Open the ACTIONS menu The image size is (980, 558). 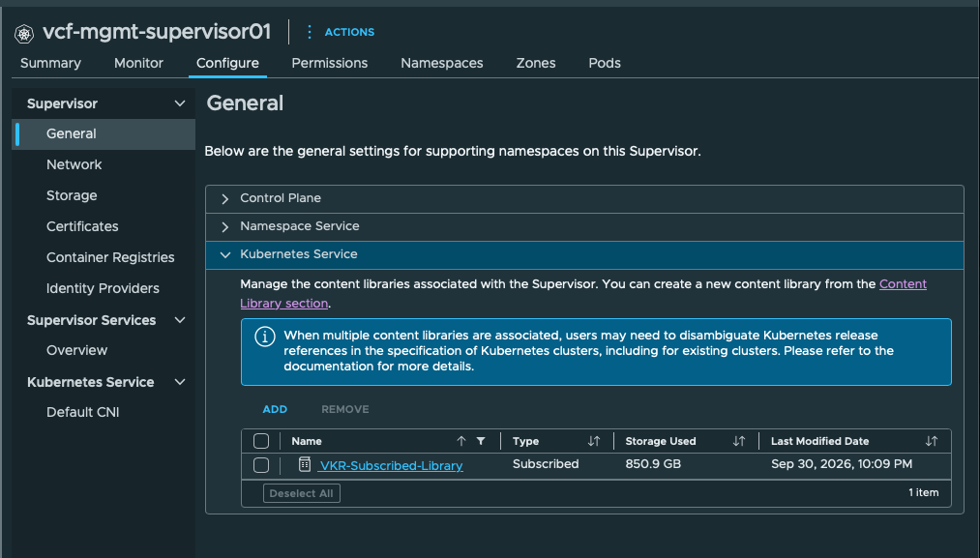point(341,32)
